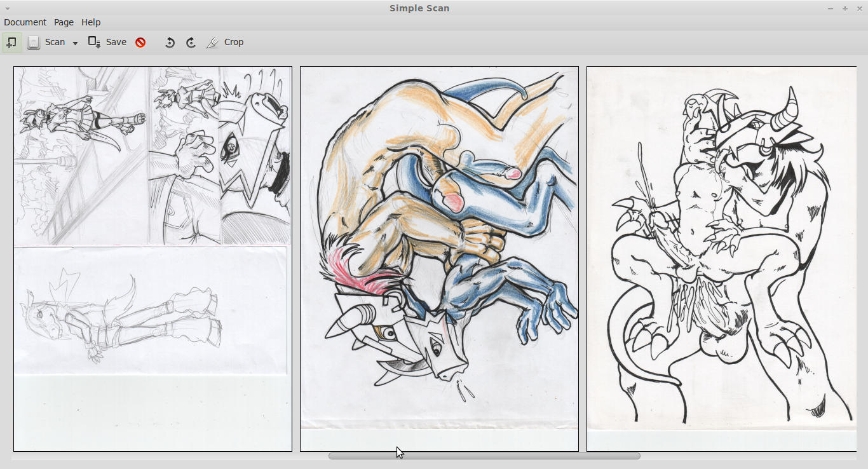The height and width of the screenshot is (469, 868).
Task: Click the new document icon in the toolbar
Action: (11, 43)
